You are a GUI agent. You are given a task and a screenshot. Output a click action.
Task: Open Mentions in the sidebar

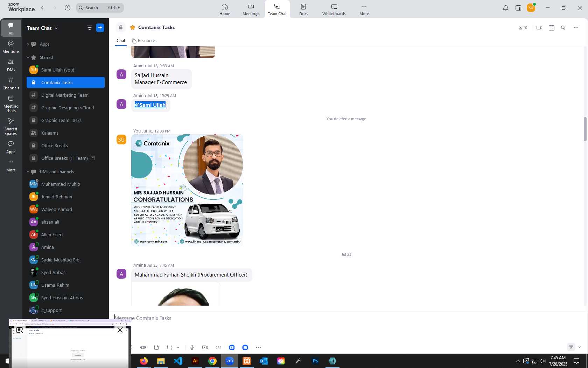11,47
